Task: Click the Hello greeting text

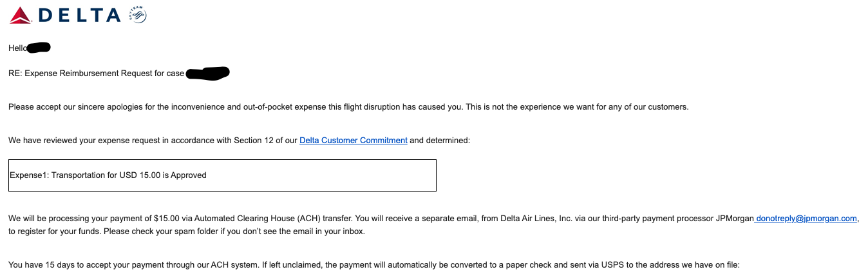Action: [x=18, y=48]
